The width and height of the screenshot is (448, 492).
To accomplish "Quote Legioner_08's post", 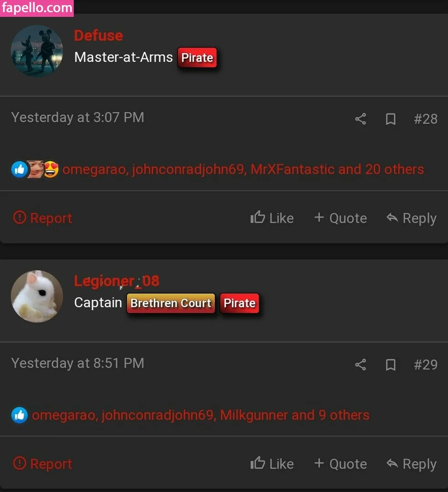I will click(x=341, y=463).
